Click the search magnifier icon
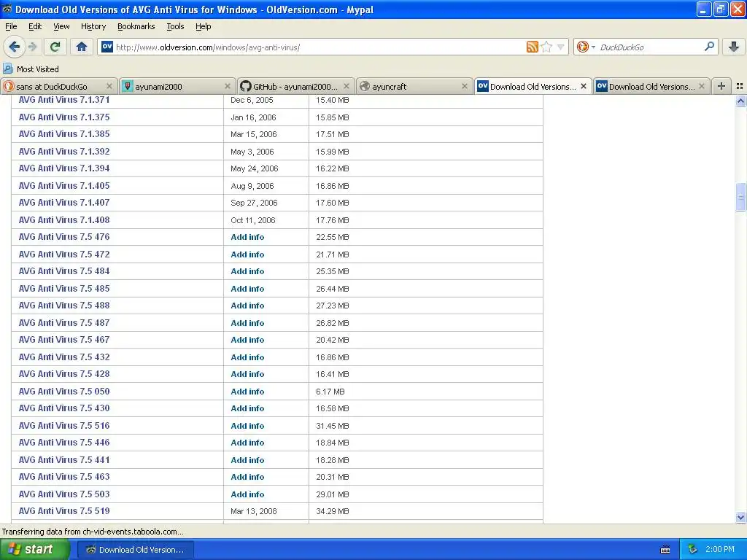The height and width of the screenshot is (560, 747). (709, 46)
